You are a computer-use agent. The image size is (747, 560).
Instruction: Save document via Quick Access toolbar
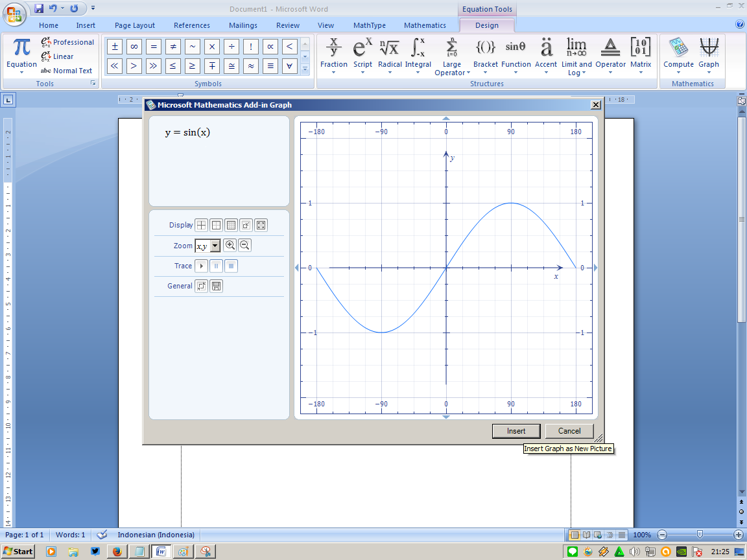[39, 8]
